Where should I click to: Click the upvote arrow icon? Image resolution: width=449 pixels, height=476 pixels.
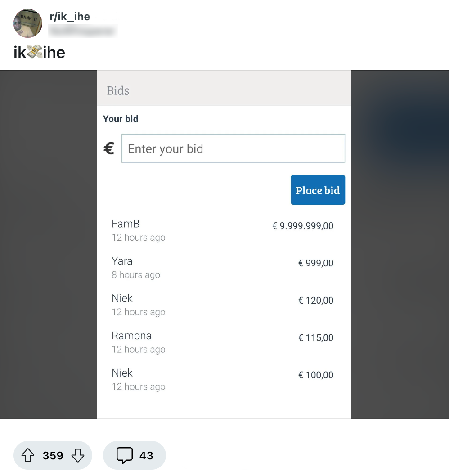pyautogui.click(x=28, y=456)
